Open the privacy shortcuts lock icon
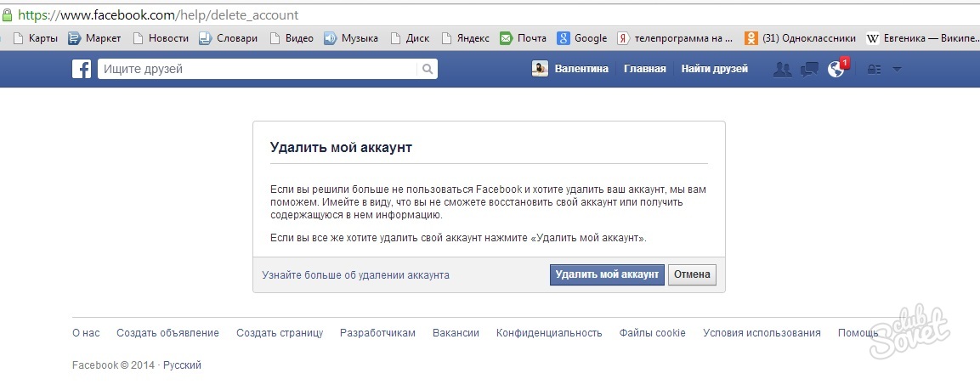Screen dimensions: 980x390 pos(874,70)
